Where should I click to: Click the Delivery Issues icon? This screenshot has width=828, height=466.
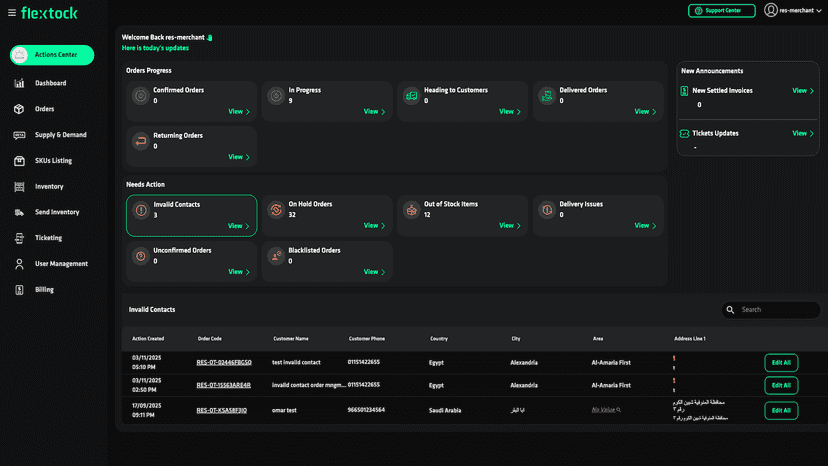(547, 210)
